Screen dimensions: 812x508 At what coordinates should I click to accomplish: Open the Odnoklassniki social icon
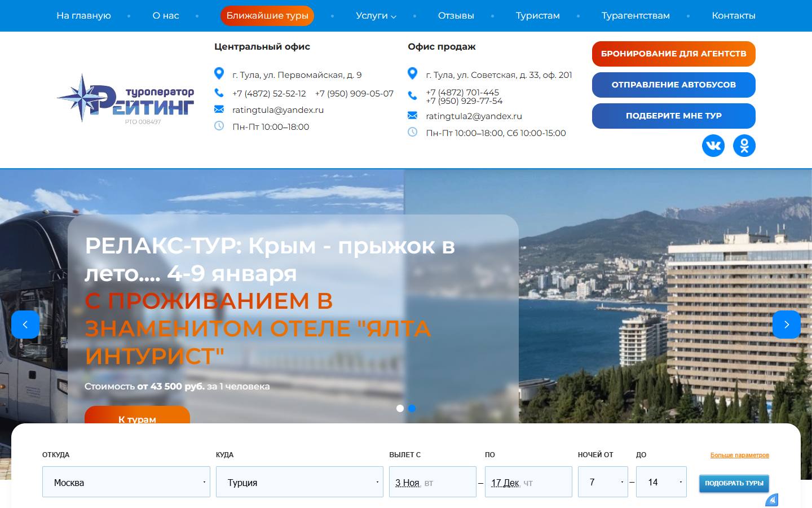tap(744, 146)
